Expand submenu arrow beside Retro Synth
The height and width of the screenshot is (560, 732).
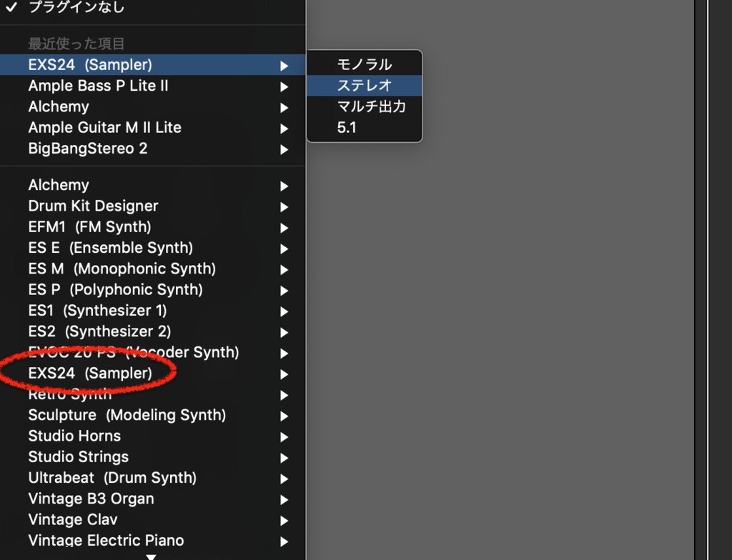click(284, 396)
